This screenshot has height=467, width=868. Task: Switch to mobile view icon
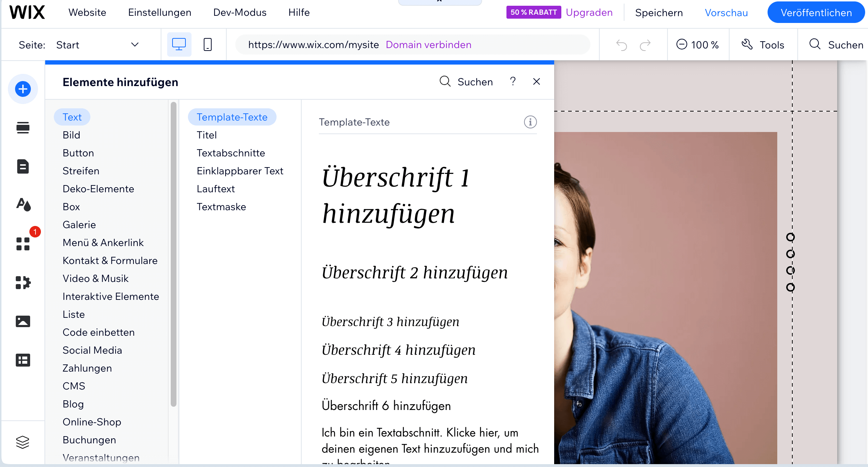pos(208,44)
